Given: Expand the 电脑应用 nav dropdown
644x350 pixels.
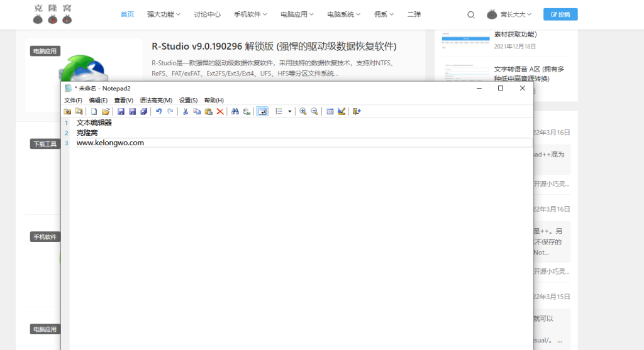Looking at the screenshot, I should 297,14.
